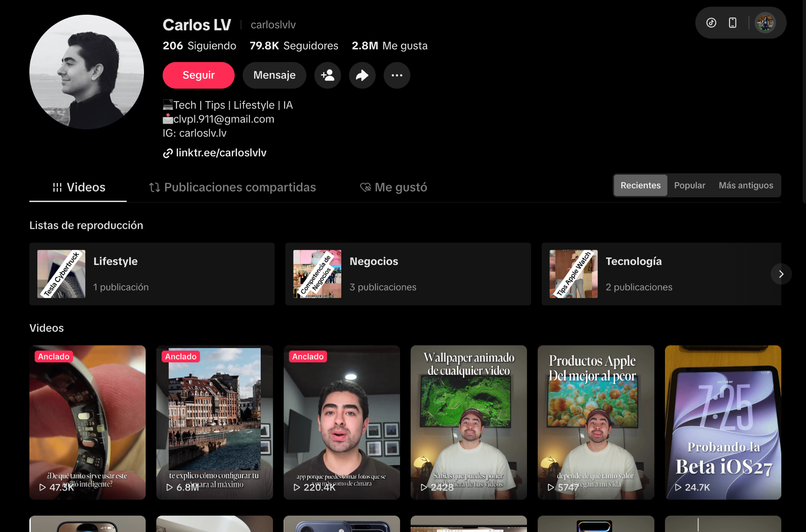Send a message with Mensaje button
The height and width of the screenshot is (532, 806).
pos(275,75)
